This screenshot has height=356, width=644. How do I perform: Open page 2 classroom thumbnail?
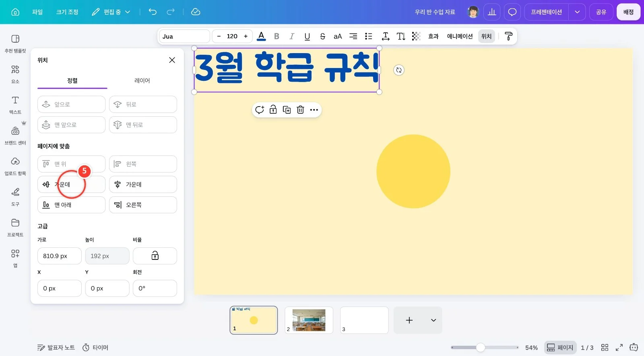309,320
